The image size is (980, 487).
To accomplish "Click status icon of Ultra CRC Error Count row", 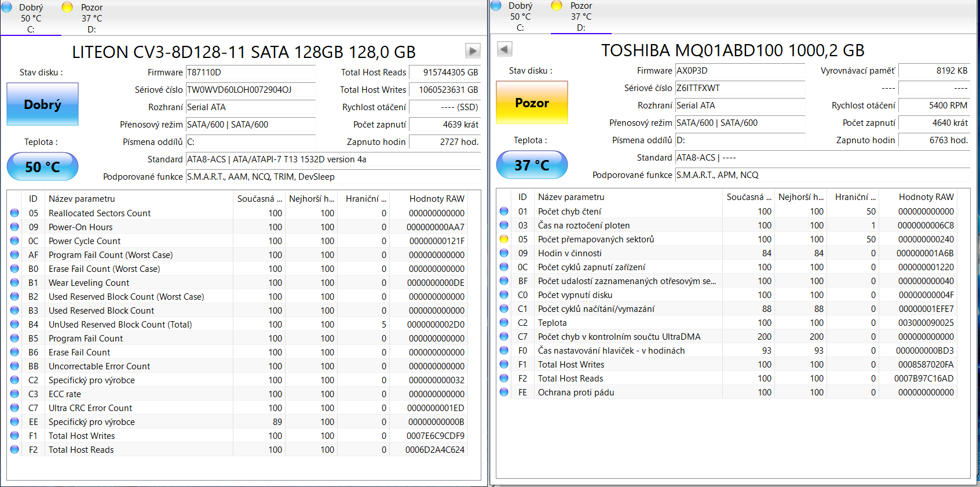I will point(14,408).
